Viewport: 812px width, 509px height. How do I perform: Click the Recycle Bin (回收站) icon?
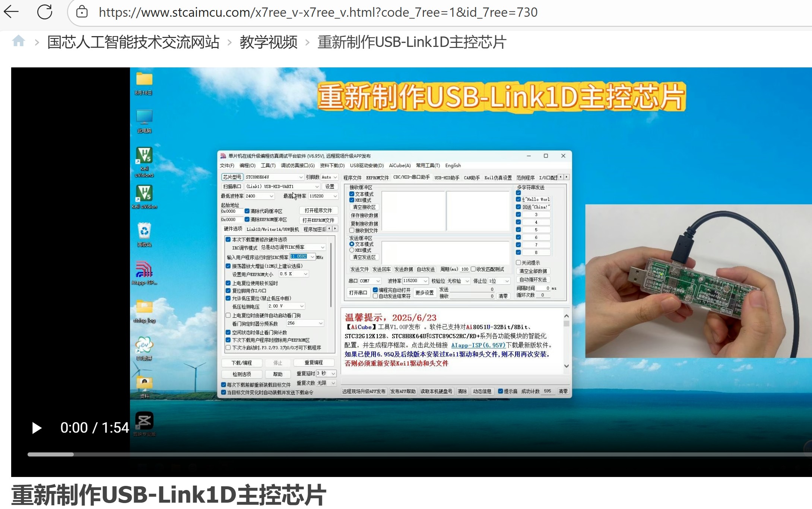click(144, 232)
